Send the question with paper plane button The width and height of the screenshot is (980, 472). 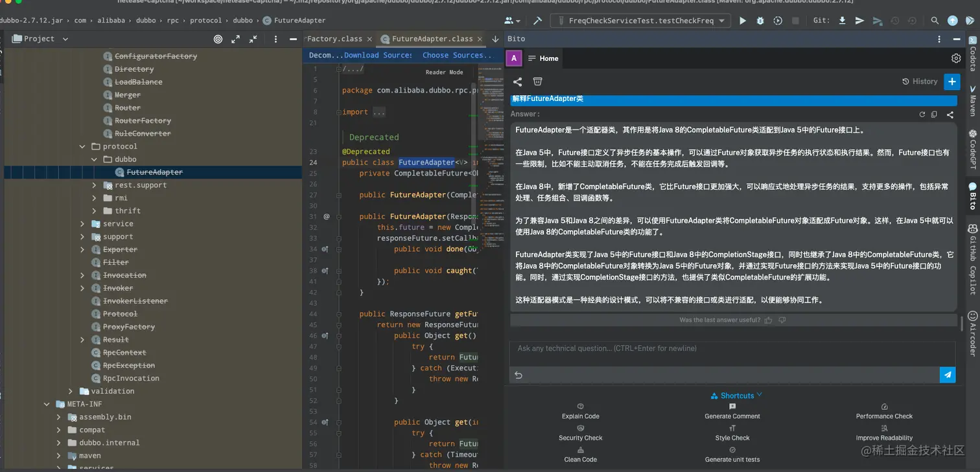coord(948,375)
